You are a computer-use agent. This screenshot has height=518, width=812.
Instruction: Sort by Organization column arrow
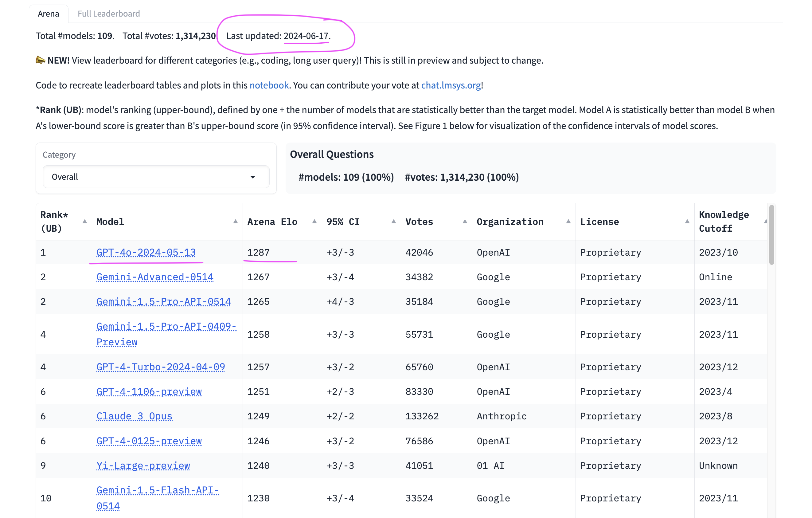click(x=568, y=222)
